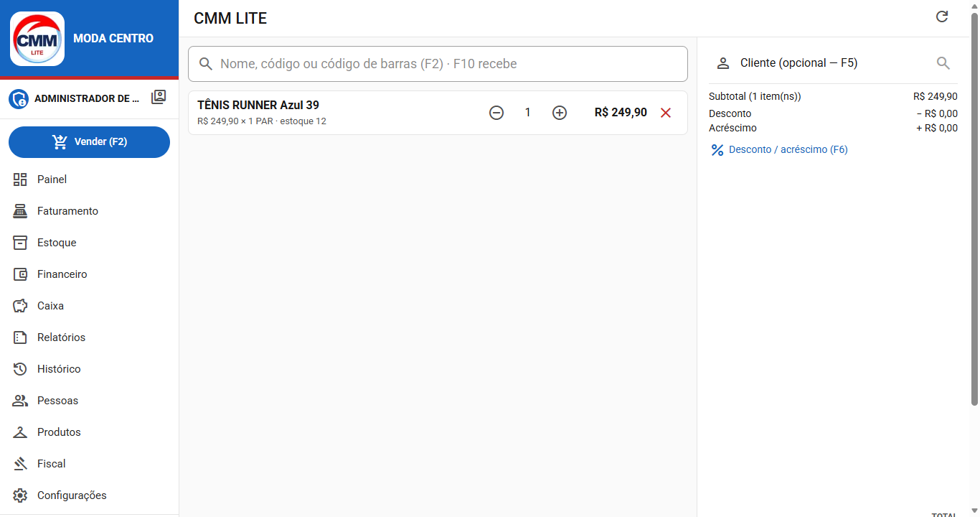Click the Caixa piggy bank icon
Screen dimensions: 980x517
(20, 306)
